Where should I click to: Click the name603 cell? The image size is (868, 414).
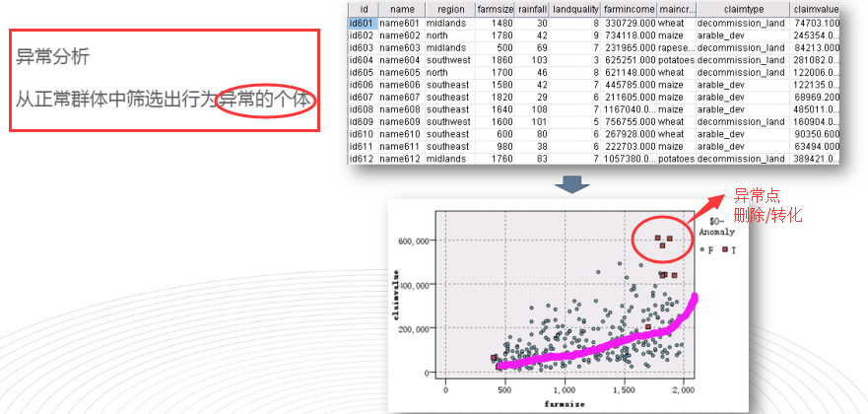pos(402,47)
